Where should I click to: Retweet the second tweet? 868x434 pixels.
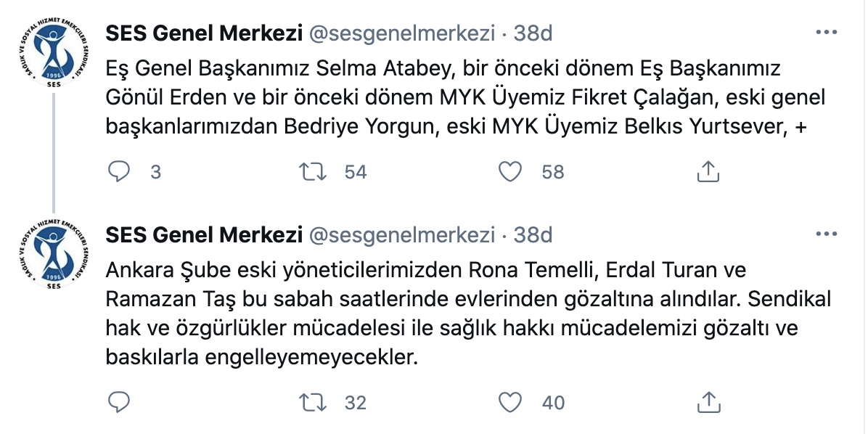314,401
